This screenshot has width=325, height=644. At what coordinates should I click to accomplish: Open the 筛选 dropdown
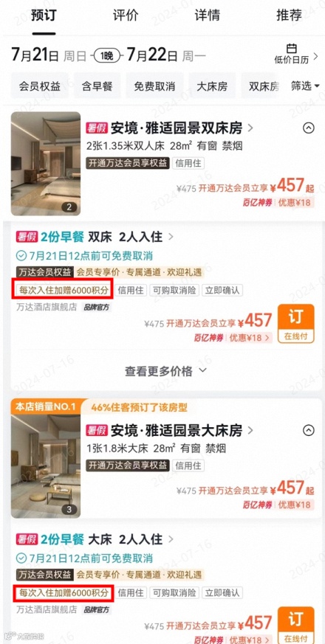[x=305, y=86]
